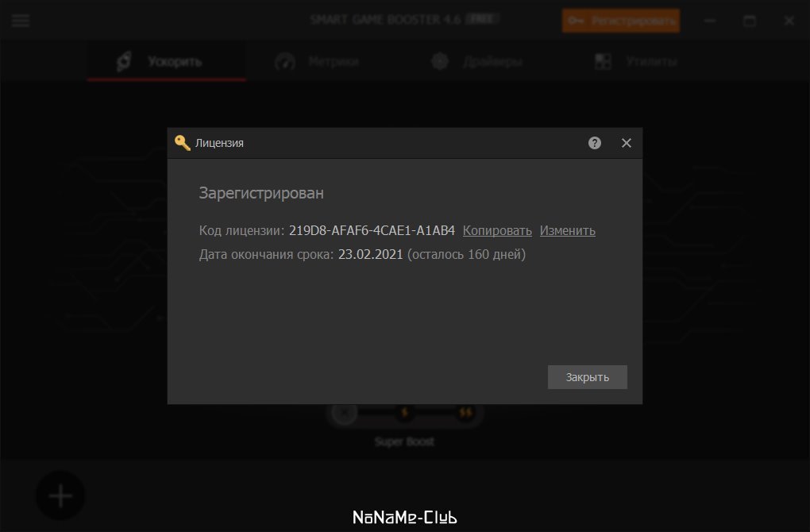This screenshot has height=532, width=810.
Task: Open the Утилиты tab
Action: [635, 62]
